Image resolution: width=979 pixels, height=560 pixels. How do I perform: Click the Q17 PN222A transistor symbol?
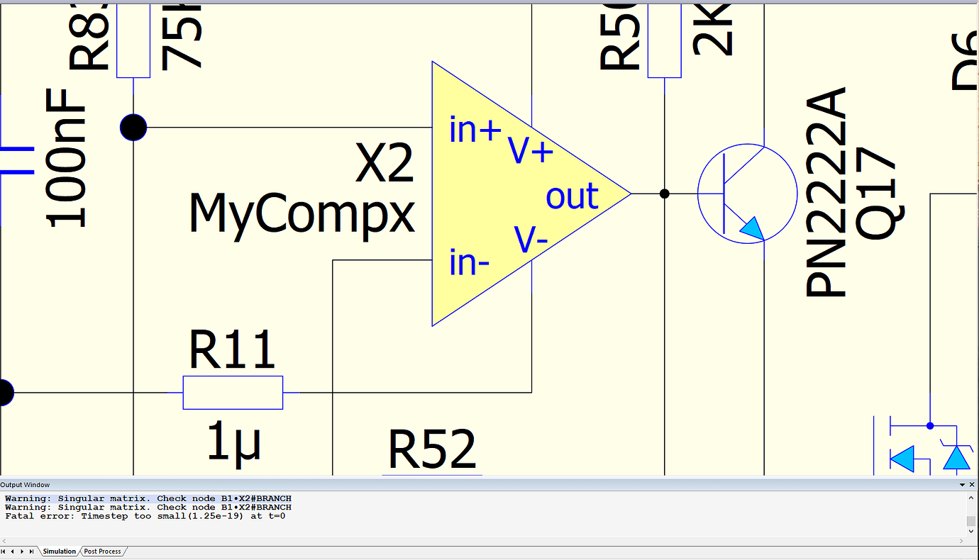(x=747, y=193)
